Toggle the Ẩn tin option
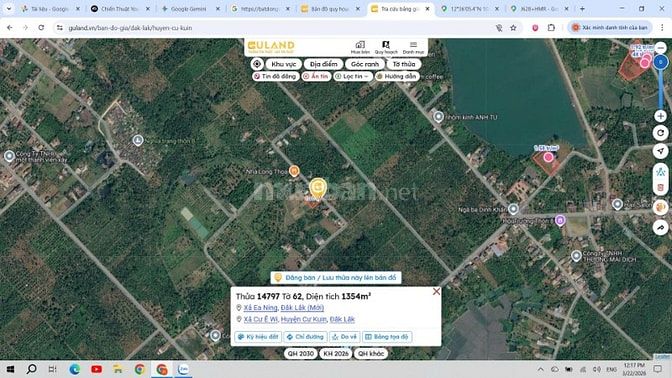 pyautogui.click(x=316, y=76)
